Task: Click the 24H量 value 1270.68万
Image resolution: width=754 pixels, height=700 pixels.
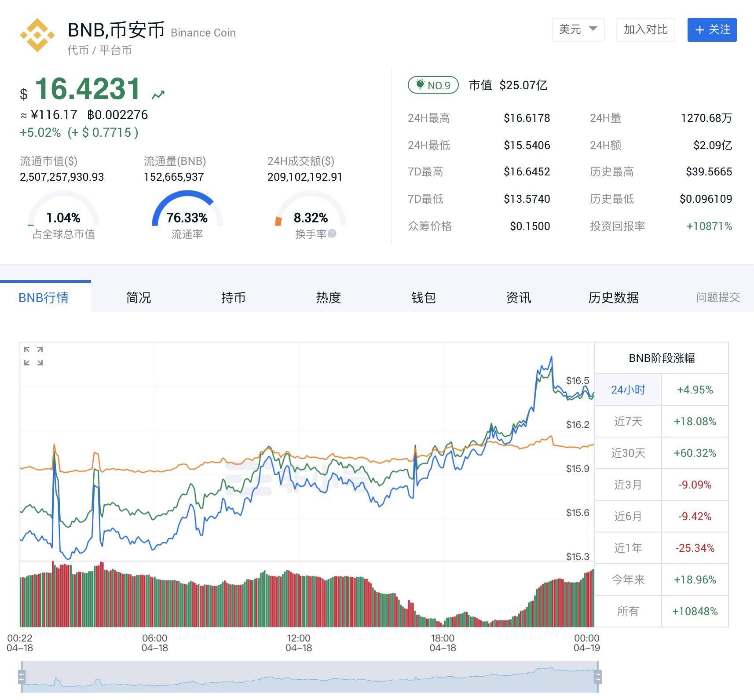Action: pos(706,118)
